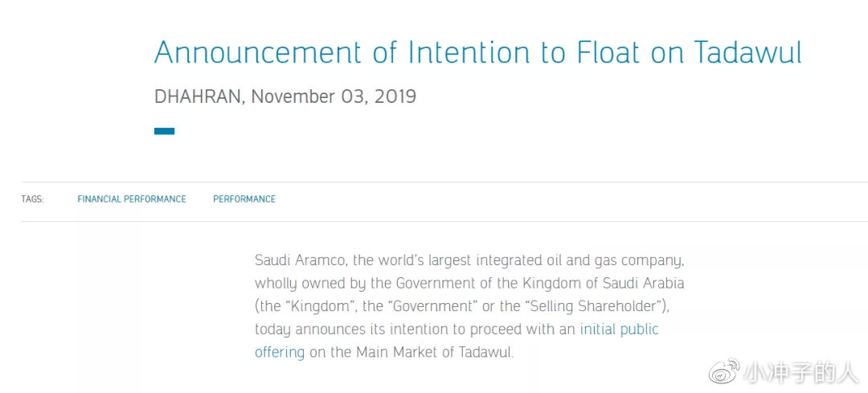Image resolution: width=868 pixels, height=393 pixels.
Task: Click the Weibo username watermark text
Action: (x=799, y=372)
